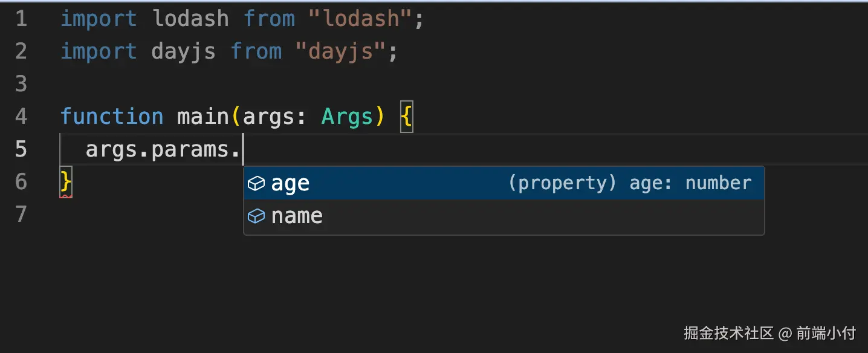Click the "lodash" import string
The height and width of the screenshot is (353, 868).
360,19
